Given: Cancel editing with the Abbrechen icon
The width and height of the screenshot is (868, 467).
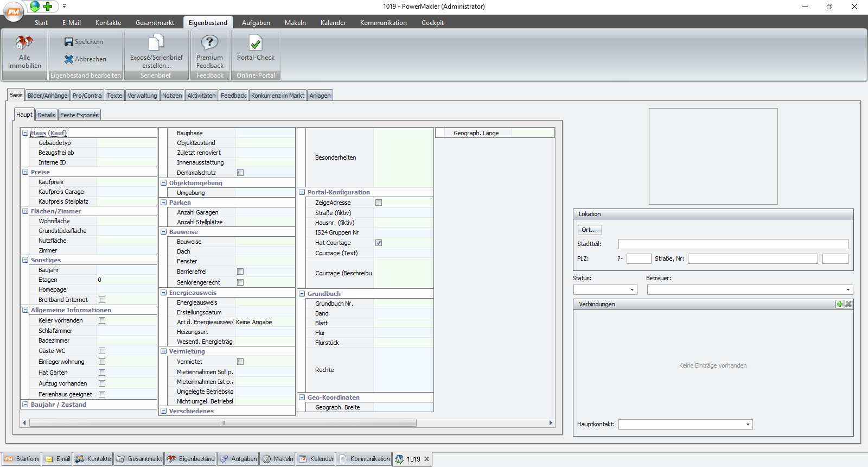Looking at the screenshot, I should click(x=68, y=59).
